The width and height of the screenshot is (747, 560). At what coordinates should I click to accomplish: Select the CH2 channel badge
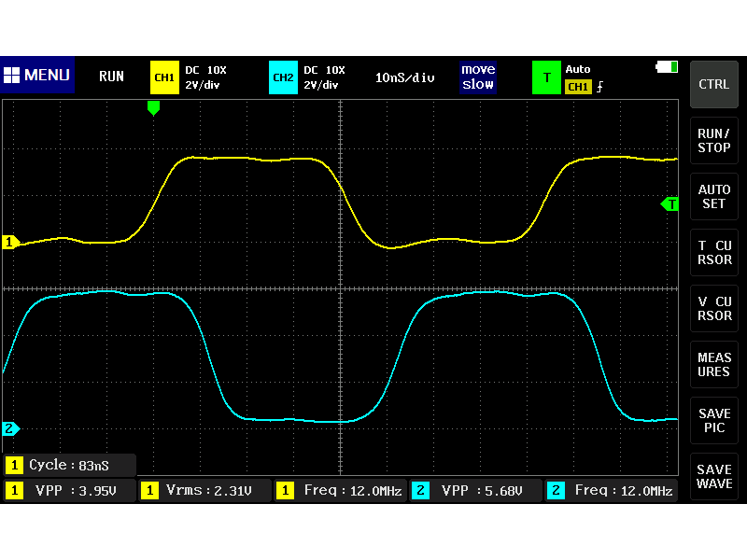(283, 77)
